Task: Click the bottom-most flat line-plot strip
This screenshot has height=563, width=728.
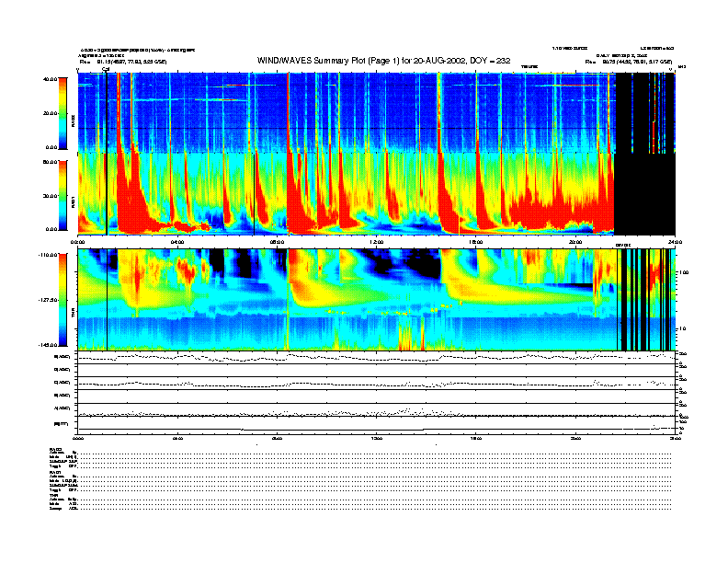Action: click(x=376, y=426)
